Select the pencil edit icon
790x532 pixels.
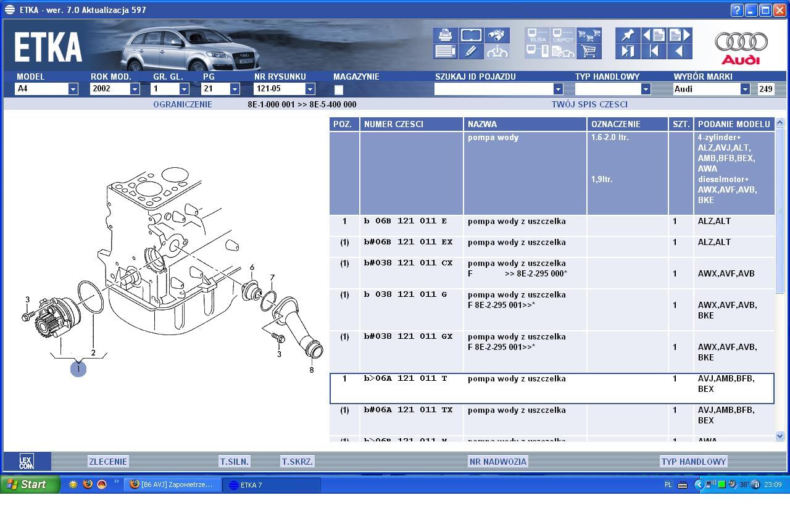click(471, 51)
